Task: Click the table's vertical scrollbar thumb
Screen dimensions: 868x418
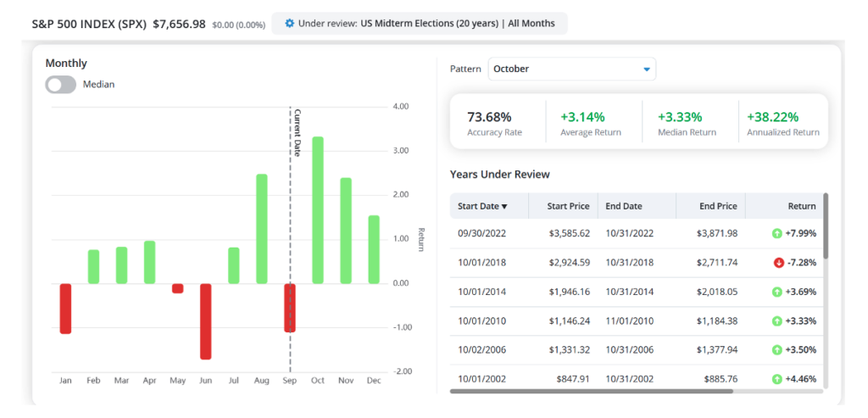Action: pos(826,226)
